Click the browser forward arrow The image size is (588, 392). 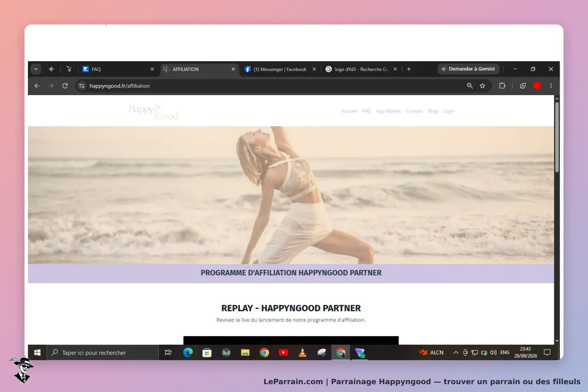click(51, 86)
